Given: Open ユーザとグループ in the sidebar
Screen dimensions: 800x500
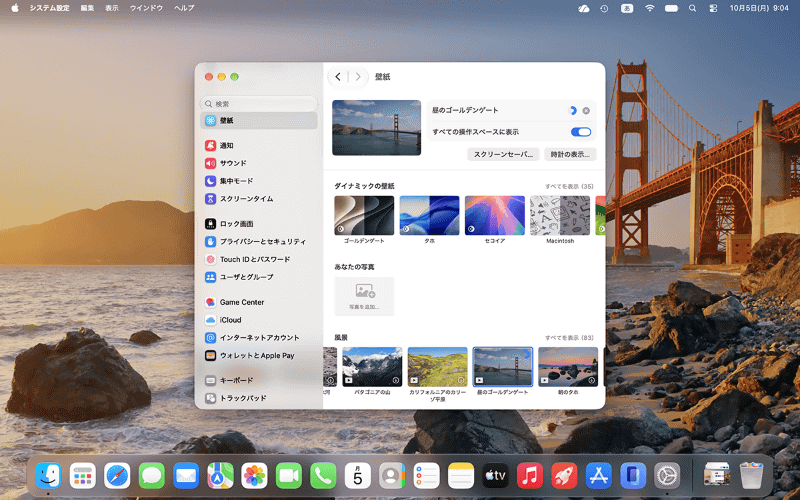Looking at the screenshot, I should click(259, 277).
